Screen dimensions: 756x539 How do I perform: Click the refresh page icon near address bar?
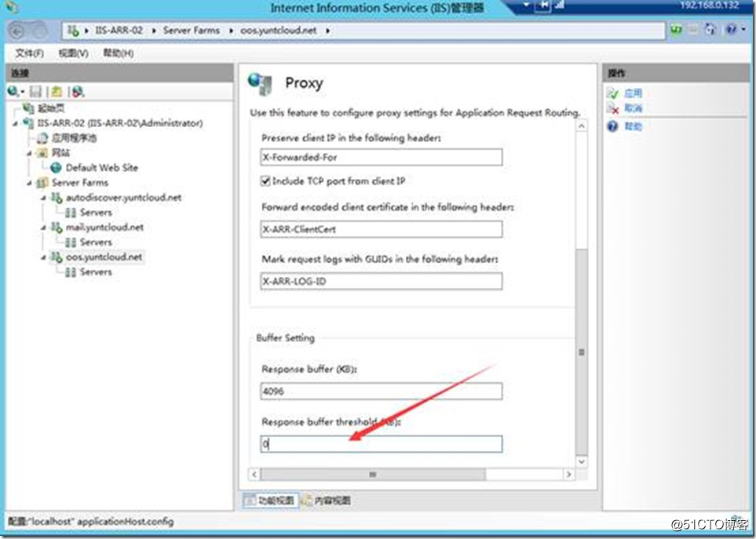[710, 30]
